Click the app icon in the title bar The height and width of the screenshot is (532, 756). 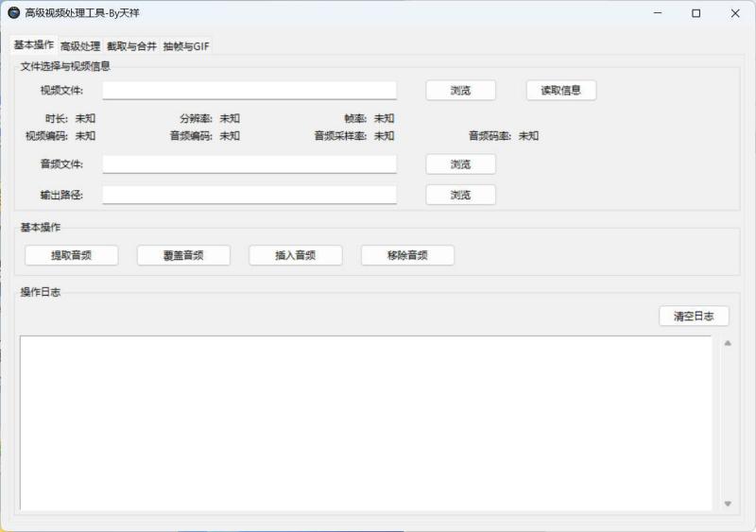(x=14, y=12)
